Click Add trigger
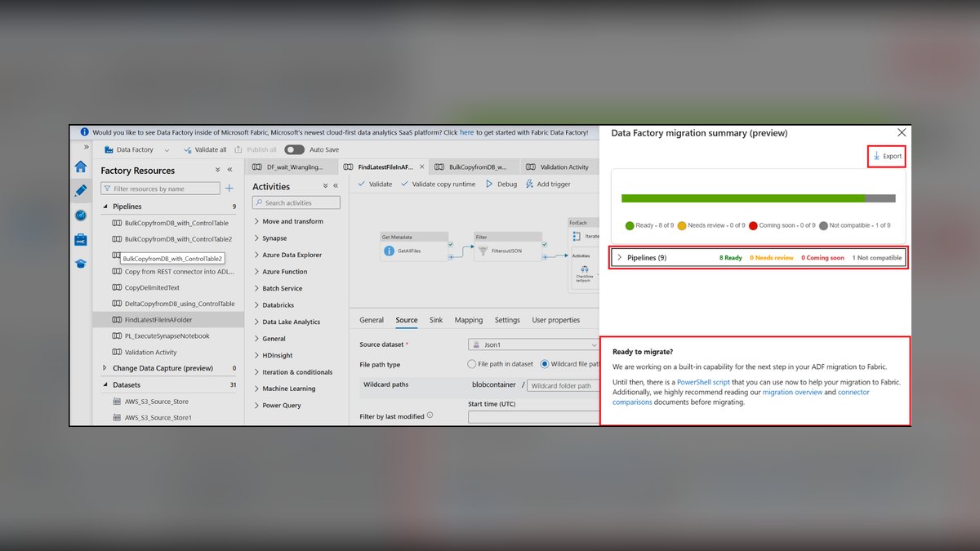Screen dimensions: 980x551 click(548, 184)
